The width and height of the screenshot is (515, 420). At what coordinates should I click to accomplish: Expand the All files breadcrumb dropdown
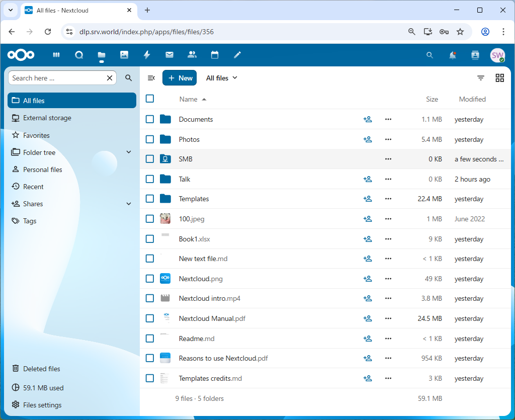click(221, 78)
